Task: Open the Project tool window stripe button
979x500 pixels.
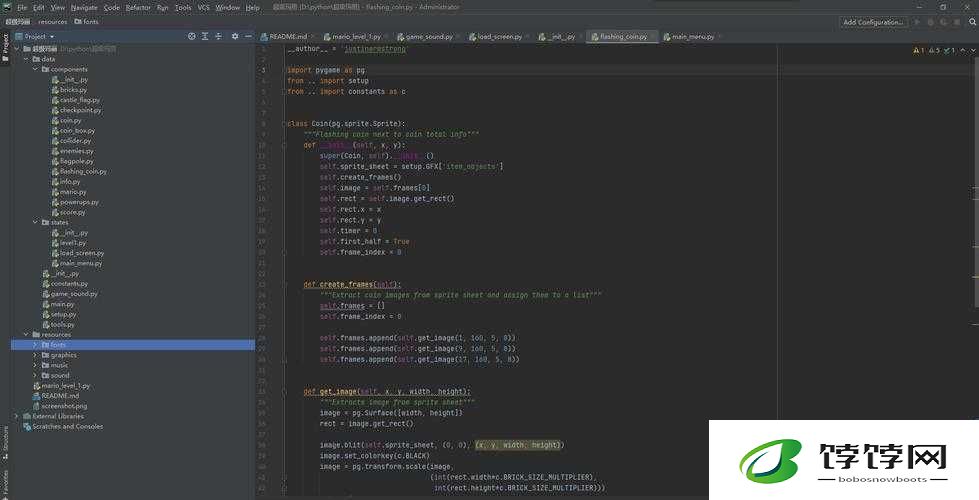Action: (5, 47)
